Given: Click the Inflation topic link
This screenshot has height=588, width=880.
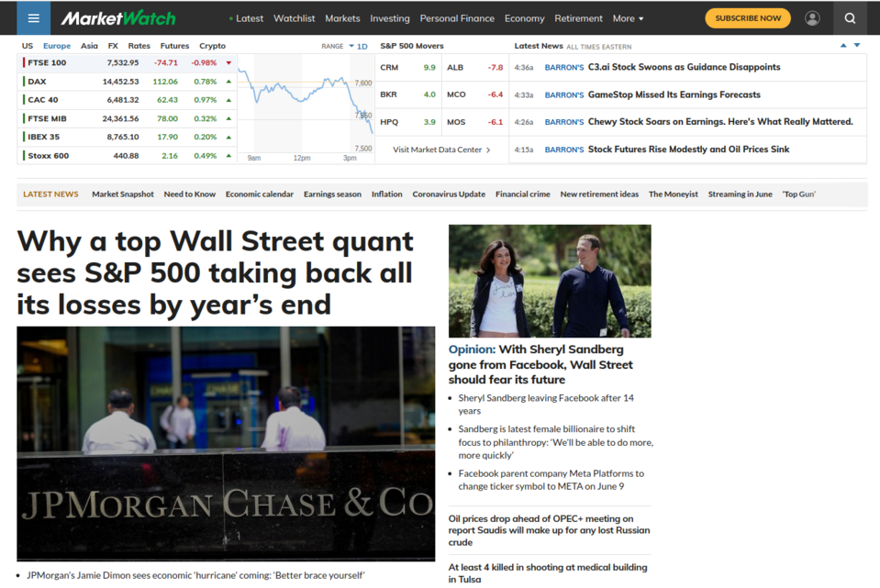Looking at the screenshot, I should [x=386, y=194].
